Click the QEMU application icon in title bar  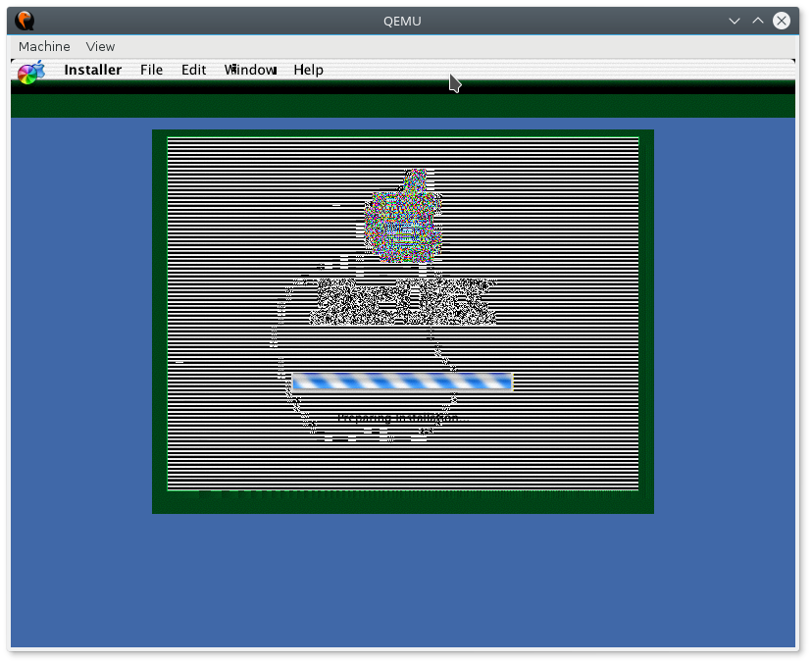(x=25, y=21)
